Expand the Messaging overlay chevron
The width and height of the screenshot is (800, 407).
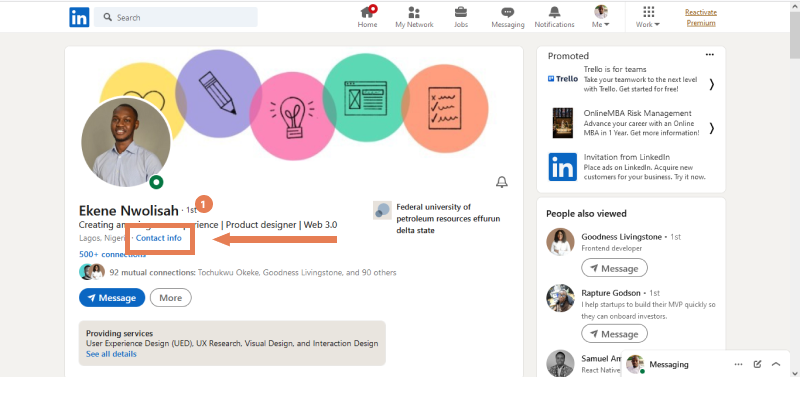point(776,364)
